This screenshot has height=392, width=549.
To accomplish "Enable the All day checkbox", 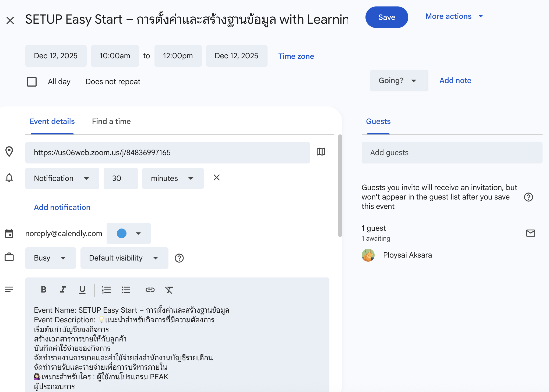I will [x=32, y=81].
